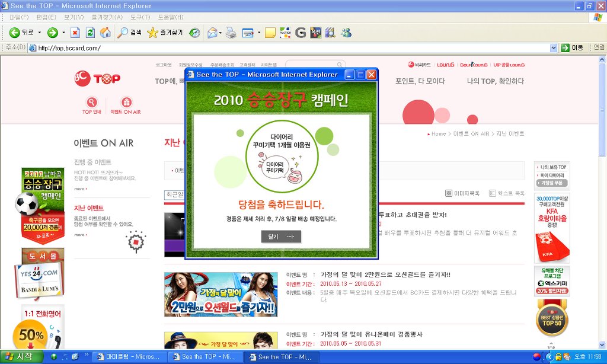The width and height of the screenshot is (607, 364).
Task: Click the 연결 links toolbar label
Action: 599,47
